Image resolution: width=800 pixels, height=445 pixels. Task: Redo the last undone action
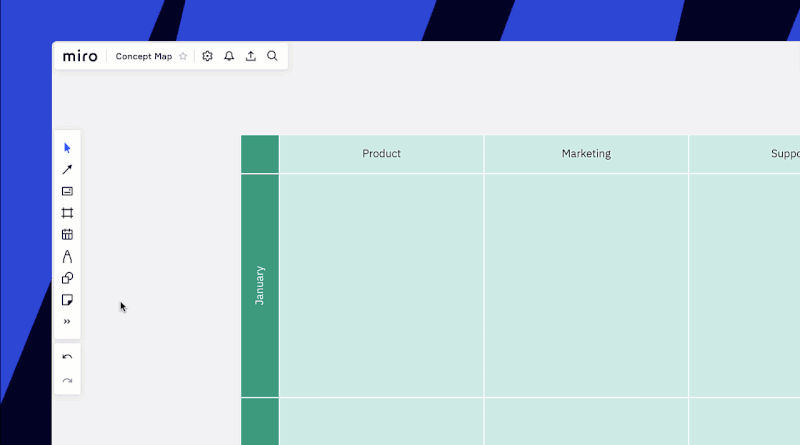tap(67, 381)
